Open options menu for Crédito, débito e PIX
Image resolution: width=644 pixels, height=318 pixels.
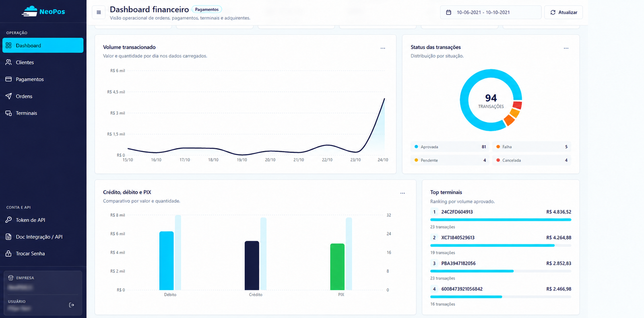tap(402, 193)
